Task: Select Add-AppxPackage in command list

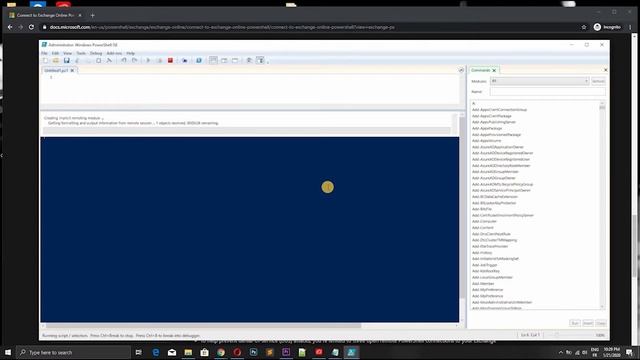Action: (487, 128)
